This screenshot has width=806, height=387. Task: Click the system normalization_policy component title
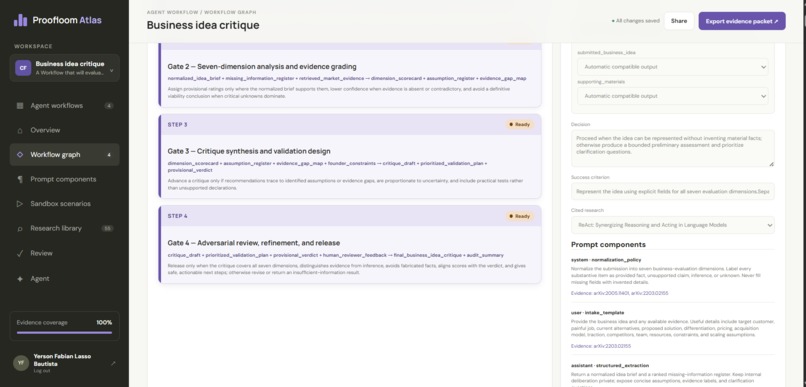tap(606, 260)
